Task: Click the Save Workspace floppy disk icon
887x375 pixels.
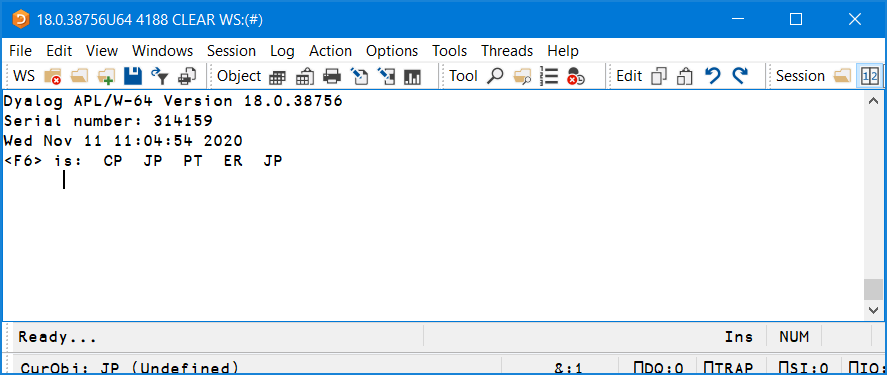Action: 133,76
